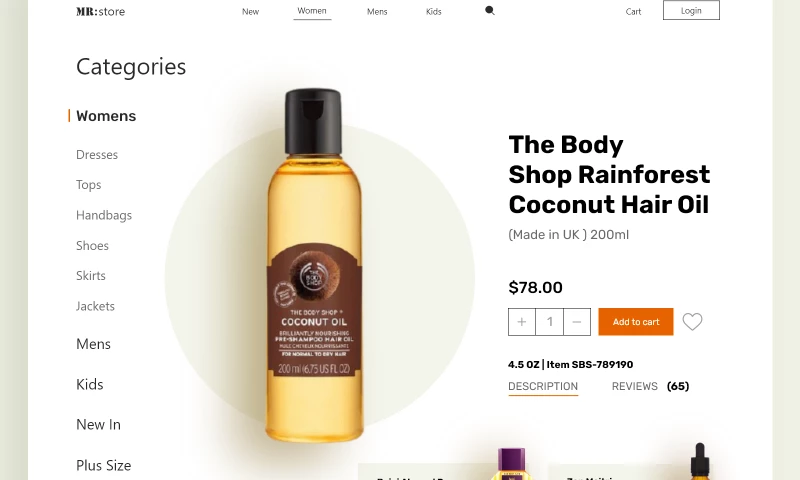Screen dimensions: 800x480
Task: Select the DESCRIPTION tab
Action: [543, 387]
